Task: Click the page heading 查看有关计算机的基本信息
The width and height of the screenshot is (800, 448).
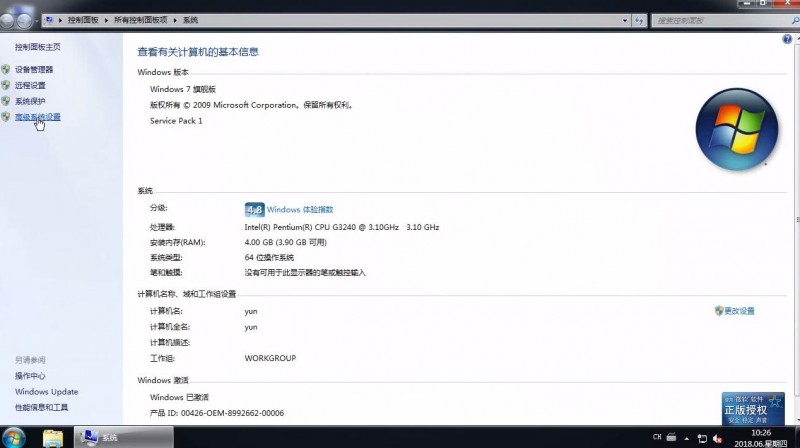Action: 198,52
